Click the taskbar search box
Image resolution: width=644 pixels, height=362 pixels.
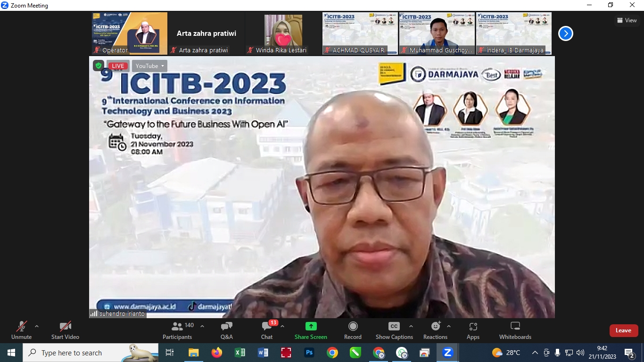click(91, 353)
